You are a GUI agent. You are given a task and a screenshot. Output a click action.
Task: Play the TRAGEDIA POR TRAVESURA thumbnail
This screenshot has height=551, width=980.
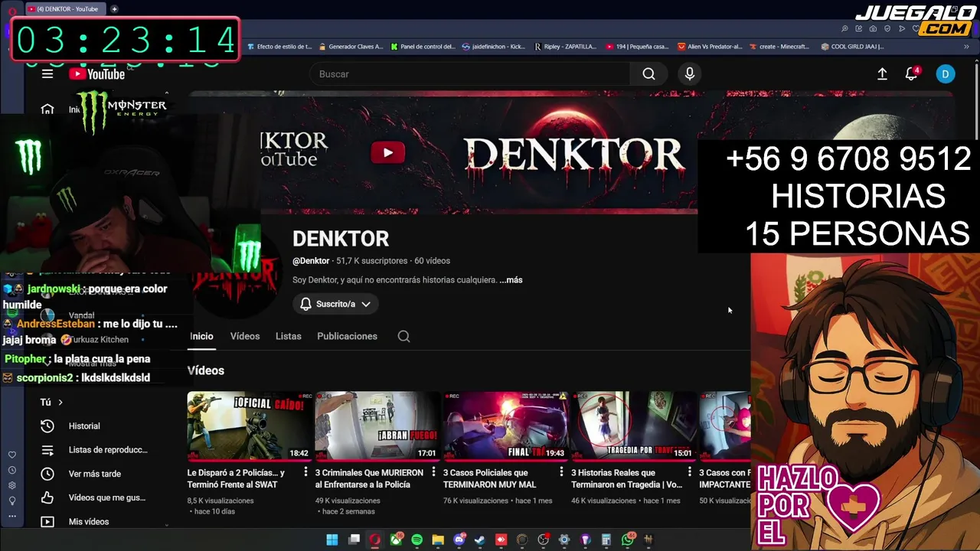pos(633,425)
